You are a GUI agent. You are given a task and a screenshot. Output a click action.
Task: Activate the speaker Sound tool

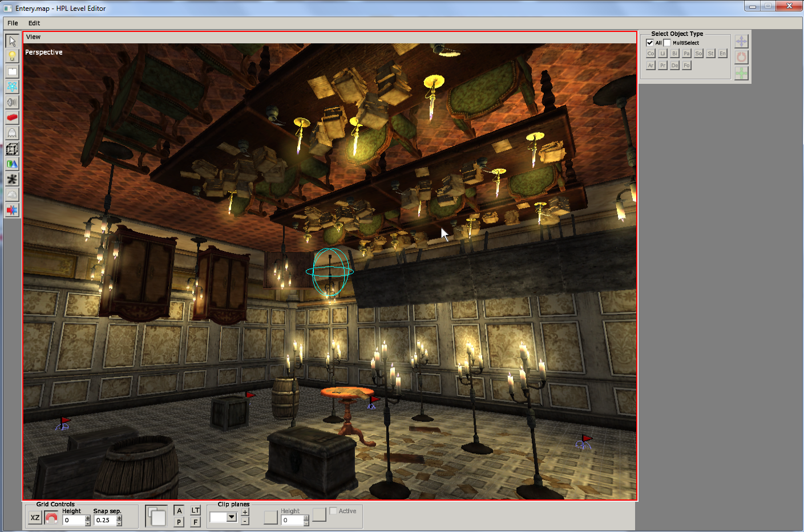pyautogui.click(x=12, y=103)
